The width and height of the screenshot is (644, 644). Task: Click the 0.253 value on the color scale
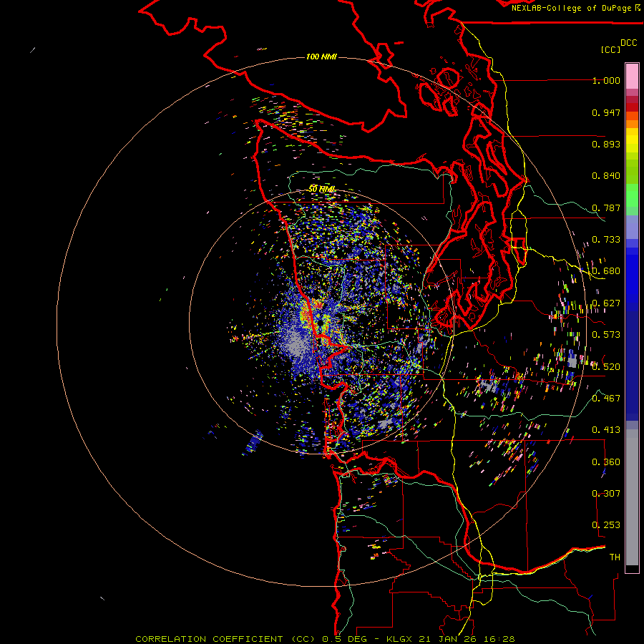pyautogui.click(x=606, y=525)
